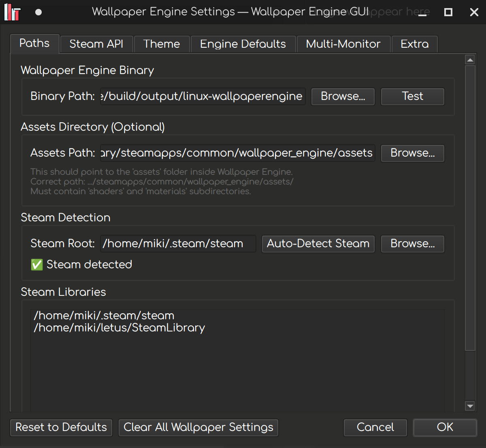This screenshot has height=448, width=486.
Task: Open the Multi-Monitor tab
Action: coord(343,44)
